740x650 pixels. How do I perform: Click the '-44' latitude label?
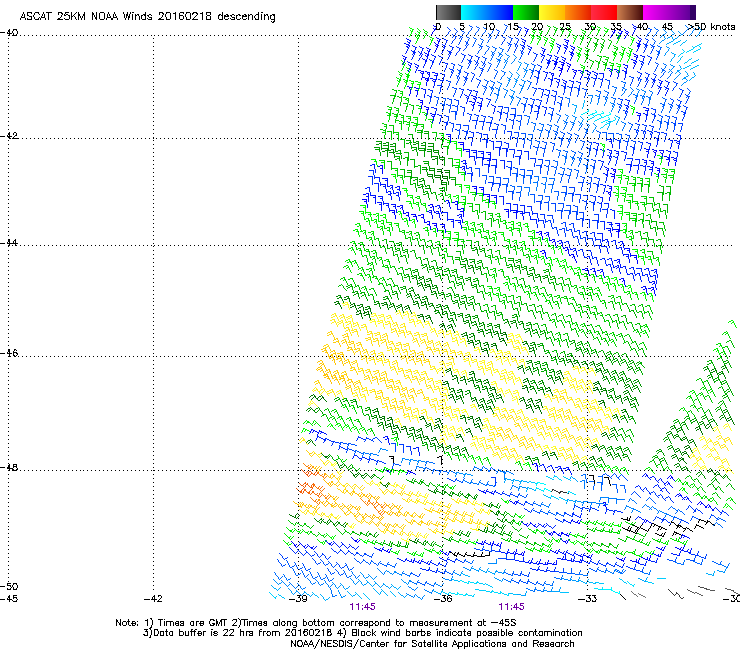tap(9, 243)
